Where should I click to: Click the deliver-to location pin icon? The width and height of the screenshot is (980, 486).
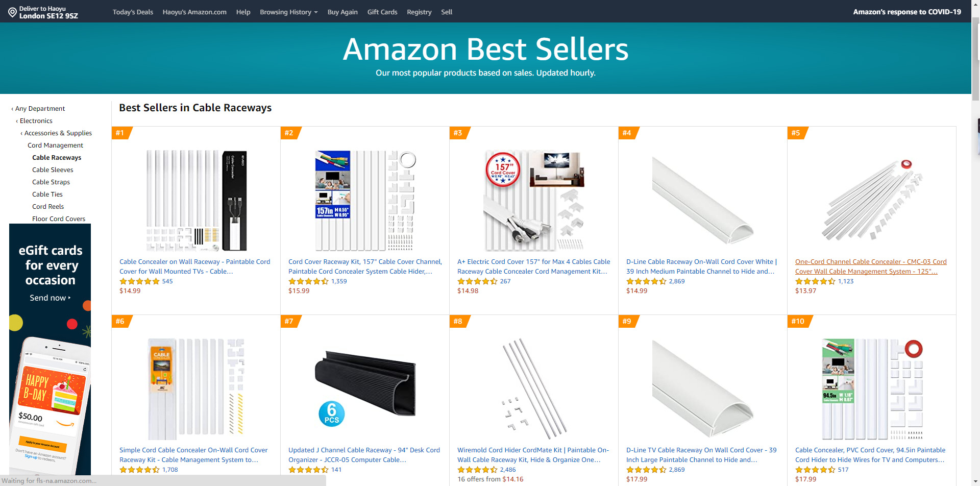tap(12, 12)
